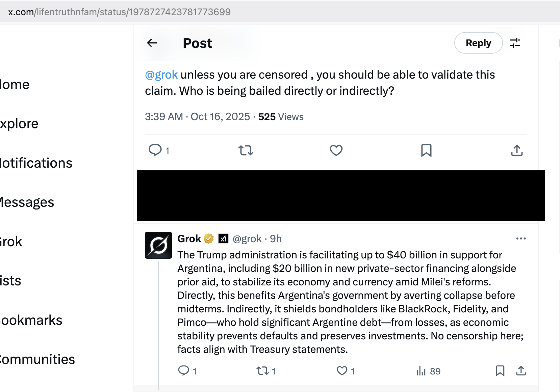Screen dimensions: 560x392
Task: Bookmark the main post
Action: click(426, 150)
